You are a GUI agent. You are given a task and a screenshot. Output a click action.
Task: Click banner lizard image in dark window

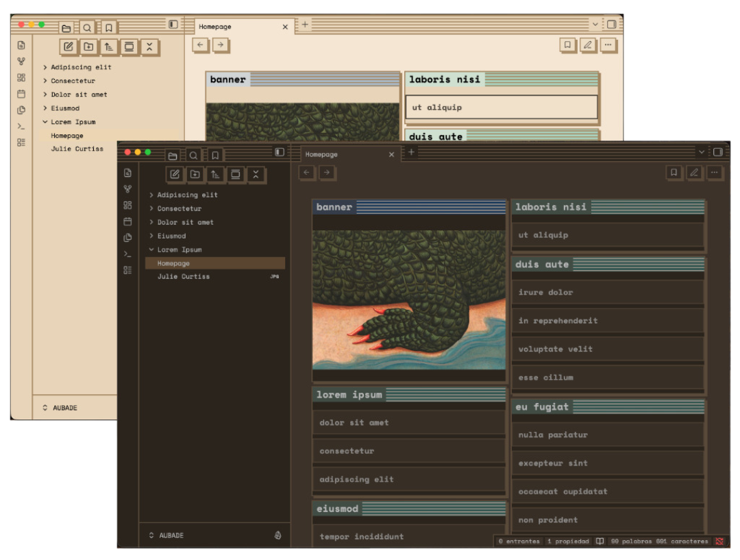[408, 300]
